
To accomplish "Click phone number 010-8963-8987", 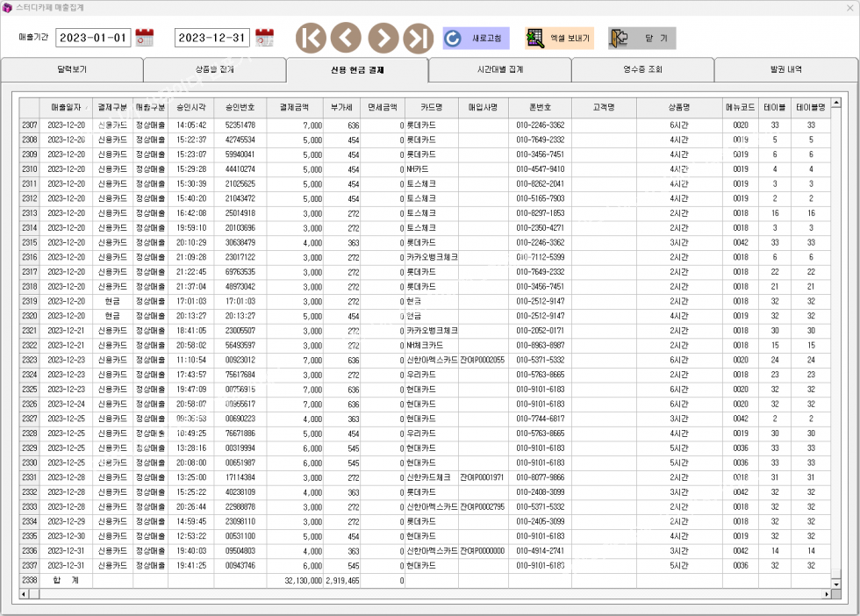I will (541, 345).
